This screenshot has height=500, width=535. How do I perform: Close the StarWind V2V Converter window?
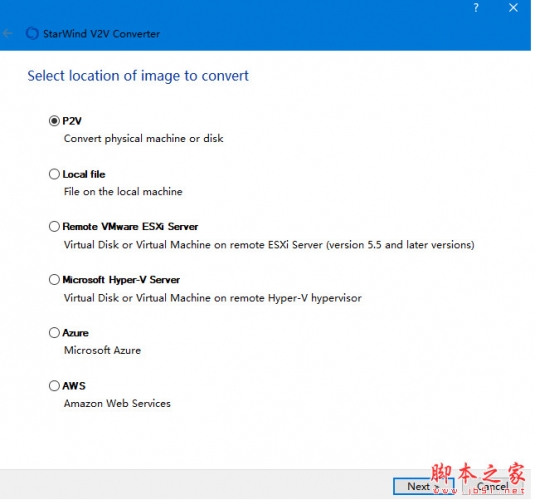pos(513,8)
